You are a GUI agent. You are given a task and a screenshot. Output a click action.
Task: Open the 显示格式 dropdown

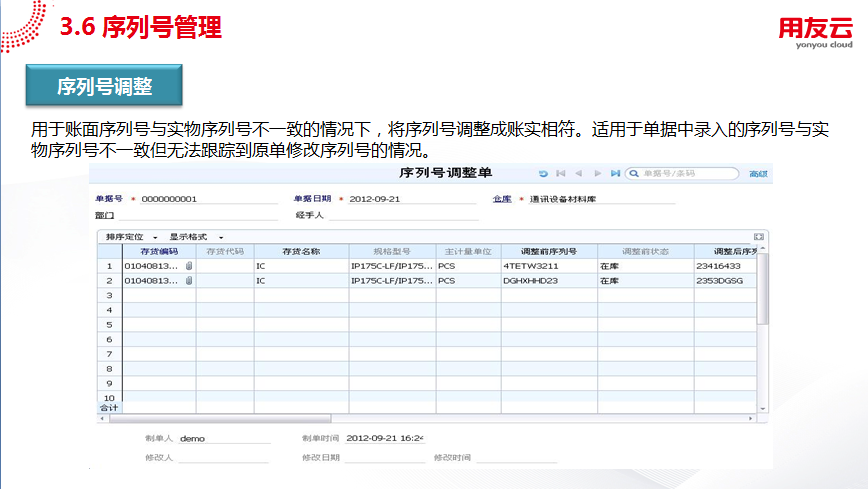coord(196,237)
